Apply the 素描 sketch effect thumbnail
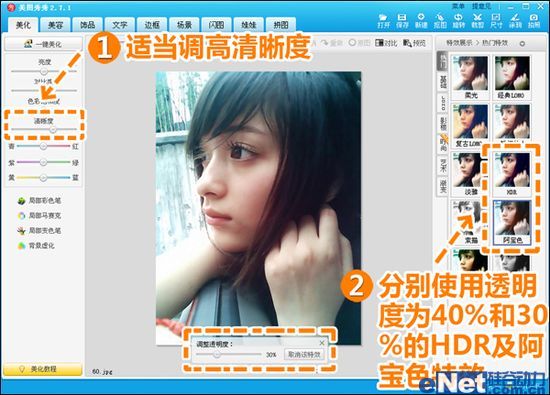Screen dimensions: 550x395 (470, 222)
